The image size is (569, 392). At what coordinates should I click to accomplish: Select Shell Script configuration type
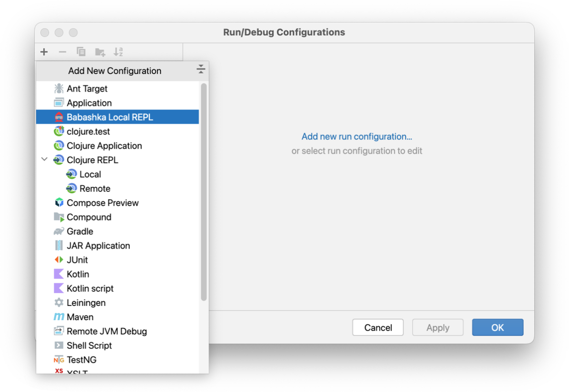(118, 345)
